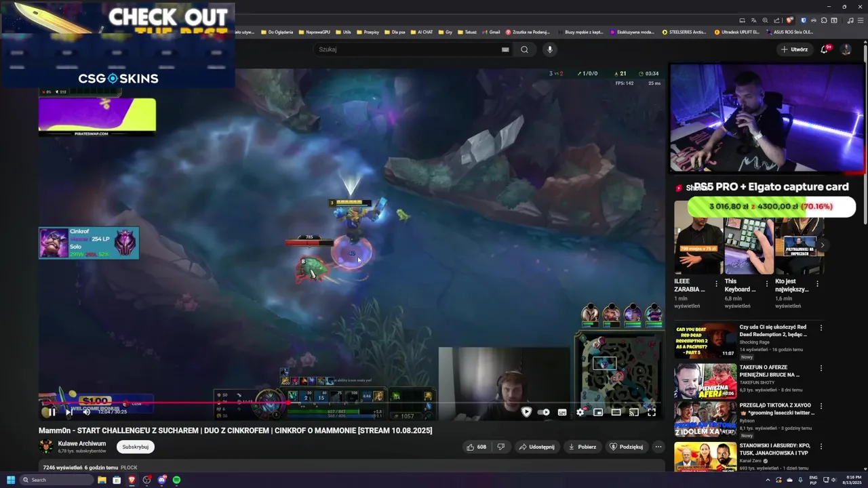Open Windows Start menu
The height and width of the screenshot is (488, 868).
click(x=11, y=480)
